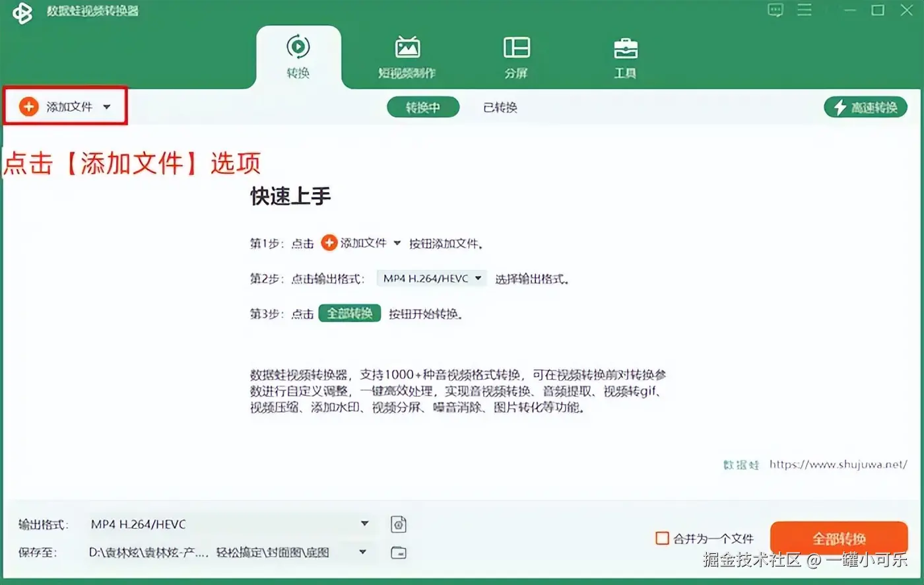This screenshot has width=924, height=585.
Task: Switch to the 转换 tab
Action: click(298, 57)
